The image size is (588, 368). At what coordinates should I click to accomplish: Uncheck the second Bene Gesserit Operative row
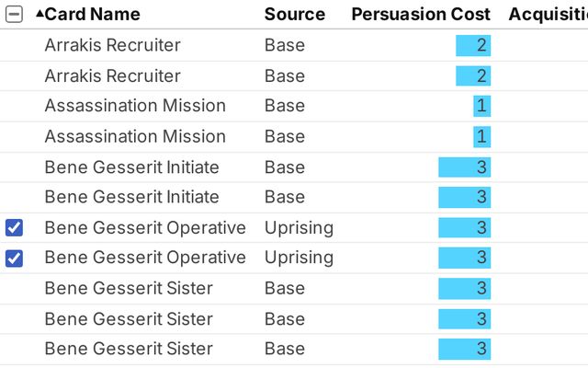pyautogui.click(x=14, y=259)
